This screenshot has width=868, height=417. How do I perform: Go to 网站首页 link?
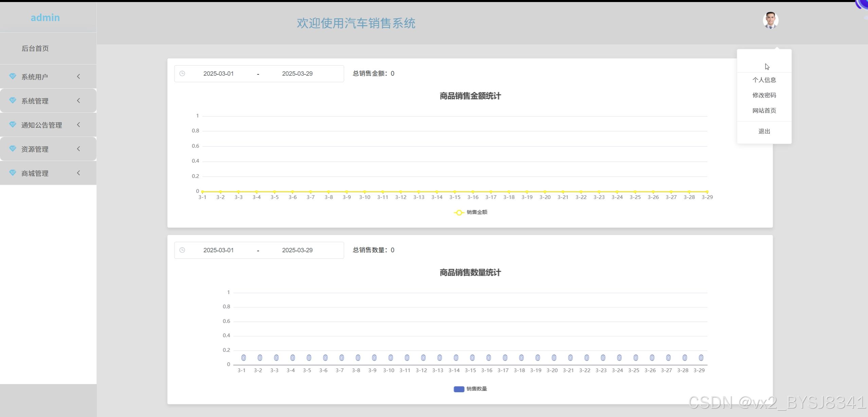764,110
